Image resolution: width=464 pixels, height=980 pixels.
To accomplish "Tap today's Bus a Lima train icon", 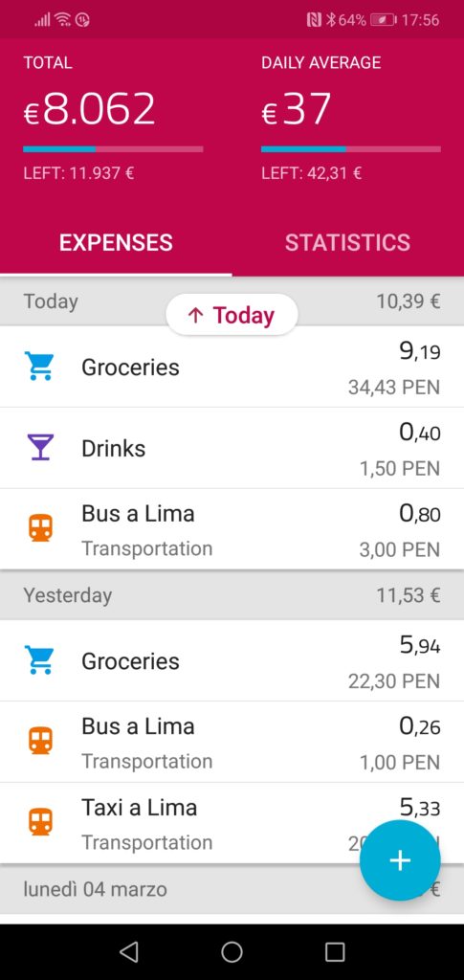I will [x=40, y=528].
